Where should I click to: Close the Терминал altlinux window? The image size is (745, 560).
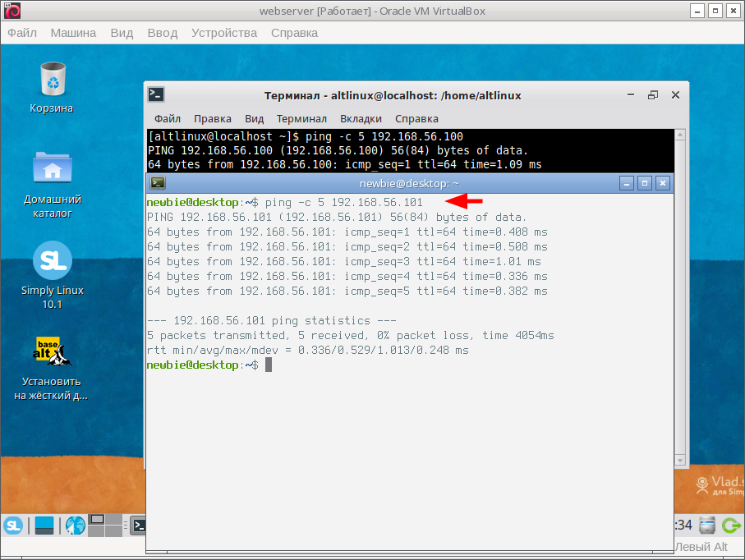point(676,95)
